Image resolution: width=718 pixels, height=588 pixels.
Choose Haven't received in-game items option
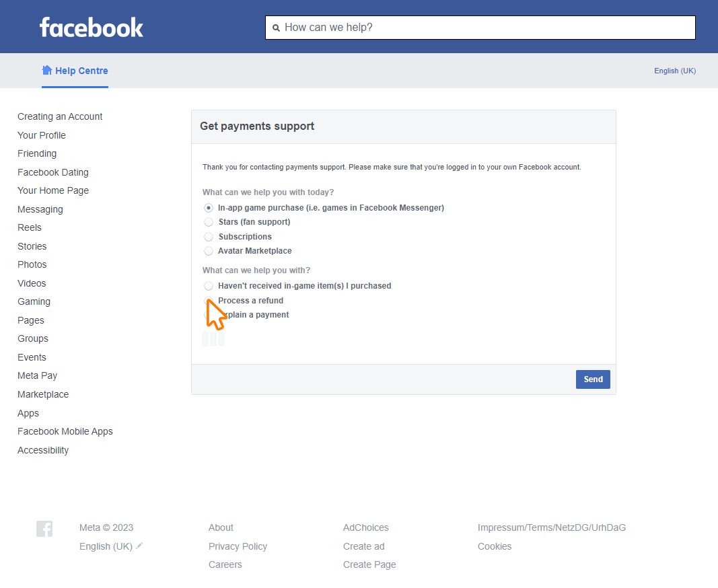click(209, 286)
